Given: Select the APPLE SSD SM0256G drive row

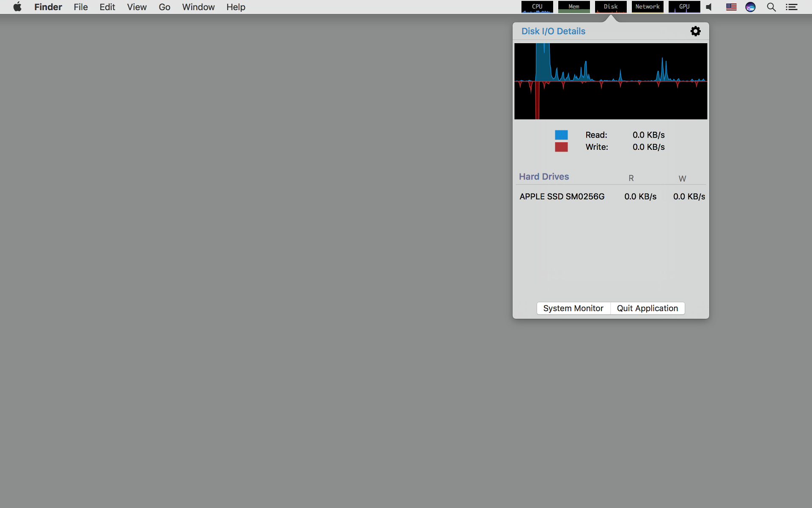Looking at the screenshot, I should pos(562,196).
